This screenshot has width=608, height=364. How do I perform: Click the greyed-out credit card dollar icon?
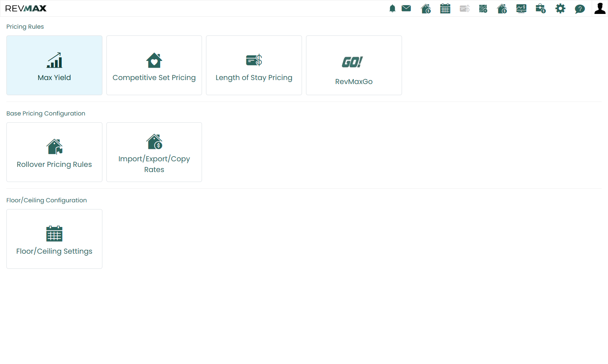point(465,8)
